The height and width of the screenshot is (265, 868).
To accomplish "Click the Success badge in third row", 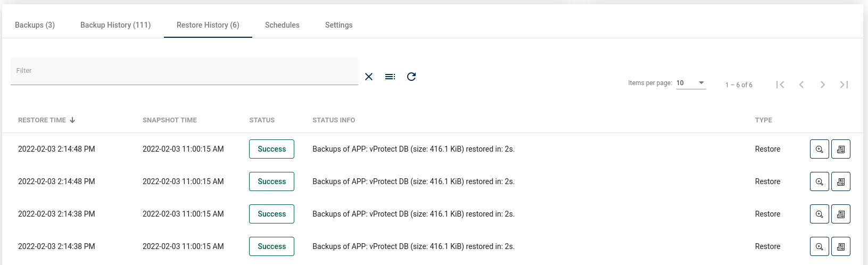I will coord(271,214).
